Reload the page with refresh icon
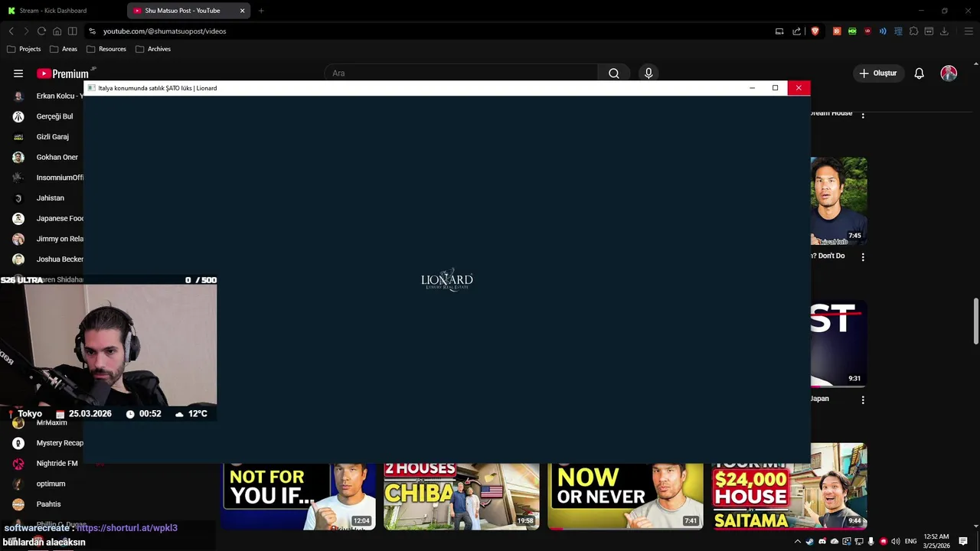Screen dimensions: 980x551 click(41, 31)
